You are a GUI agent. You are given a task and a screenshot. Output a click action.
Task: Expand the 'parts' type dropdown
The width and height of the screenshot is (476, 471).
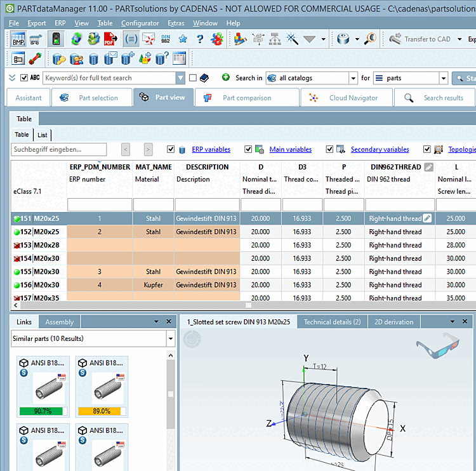pos(443,78)
